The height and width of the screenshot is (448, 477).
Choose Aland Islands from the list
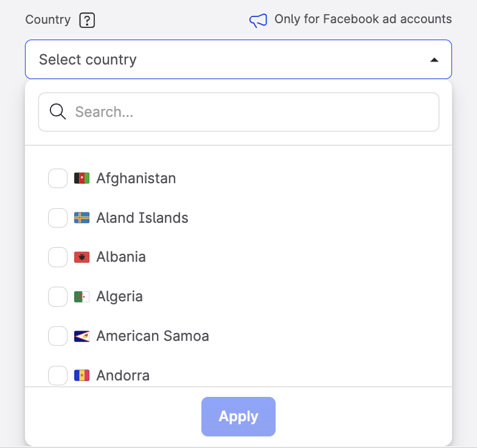[x=142, y=218]
